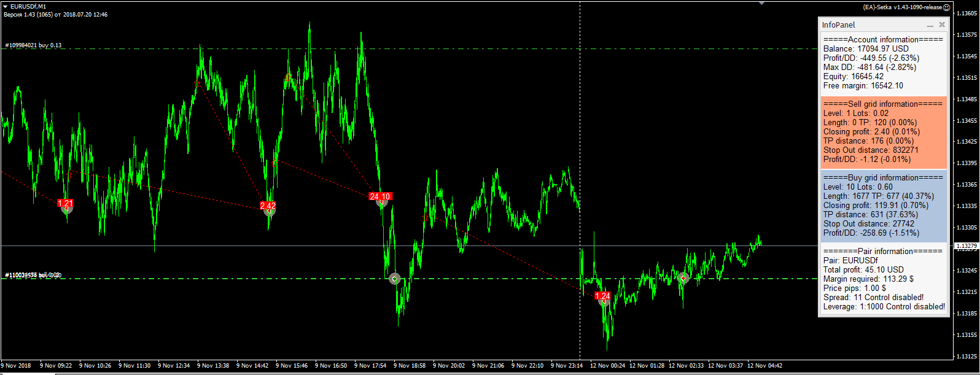Click the Level: 1 Lots: 0.02 line
The height and width of the screenshot is (375, 980).
[x=856, y=113]
